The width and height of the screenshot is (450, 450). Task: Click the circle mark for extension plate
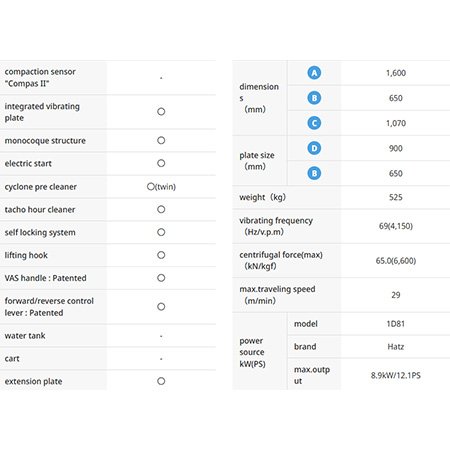pos(161,381)
